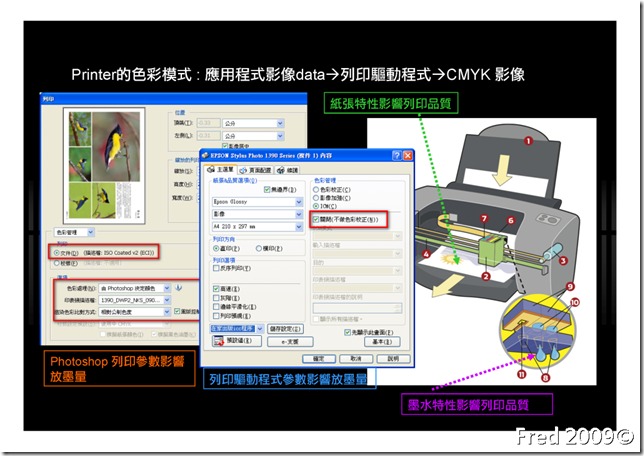Open the printer profile 1390_DWP2 dropdown
Viewport: 644px width, 456px height.
point(135,300)
